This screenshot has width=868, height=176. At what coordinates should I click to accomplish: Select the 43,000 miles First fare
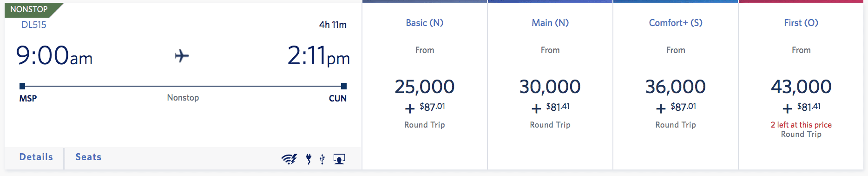tap(801, 87)
